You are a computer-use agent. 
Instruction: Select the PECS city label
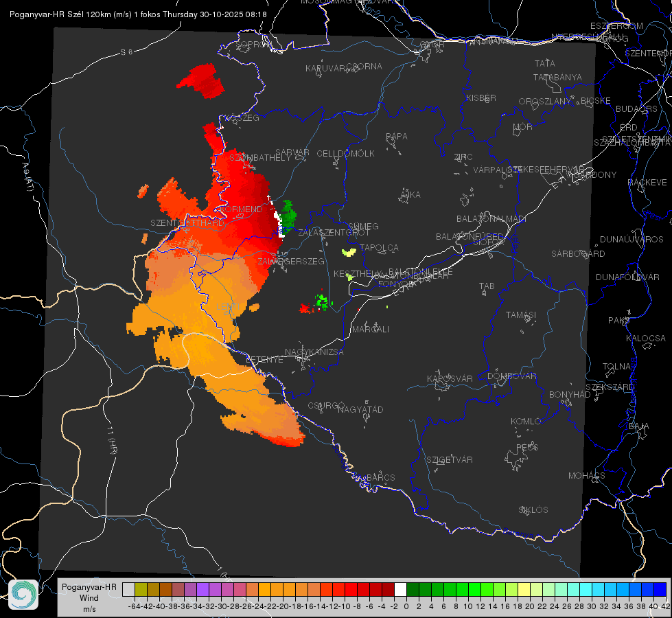[x=527, y=448]
